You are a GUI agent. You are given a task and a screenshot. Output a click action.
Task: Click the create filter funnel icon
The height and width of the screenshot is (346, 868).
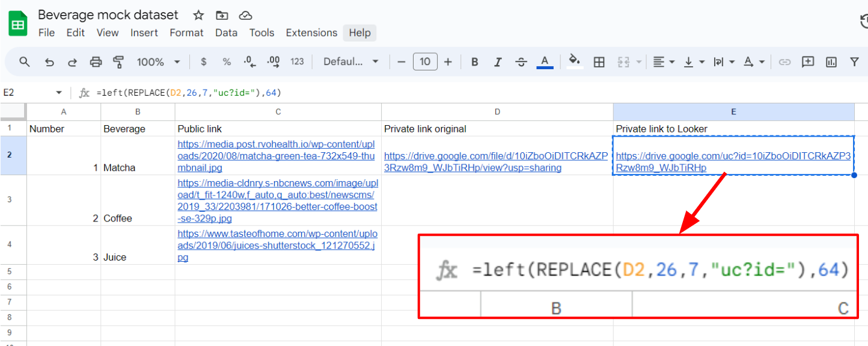(854, 62)
